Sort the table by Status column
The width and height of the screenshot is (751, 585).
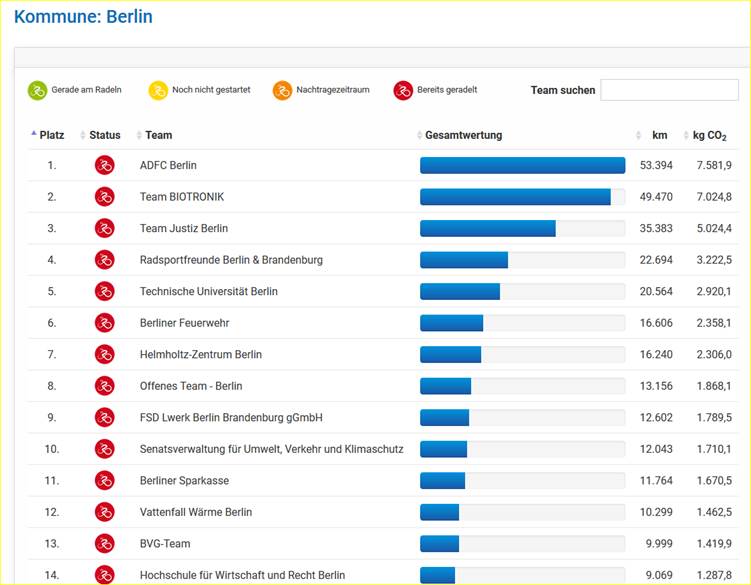104,135
